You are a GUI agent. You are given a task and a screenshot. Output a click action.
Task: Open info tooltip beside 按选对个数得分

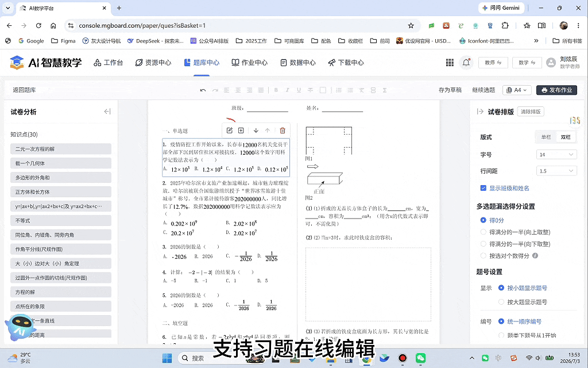tap(535, 256)
